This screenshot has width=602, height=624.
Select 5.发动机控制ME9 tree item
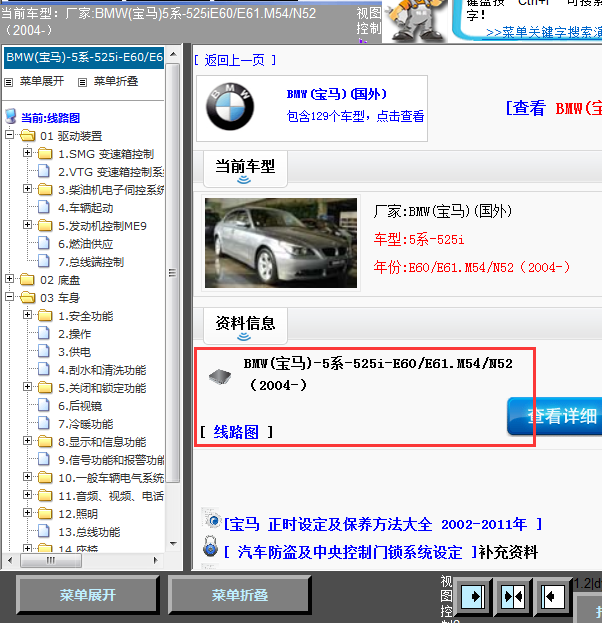(103, 226)
